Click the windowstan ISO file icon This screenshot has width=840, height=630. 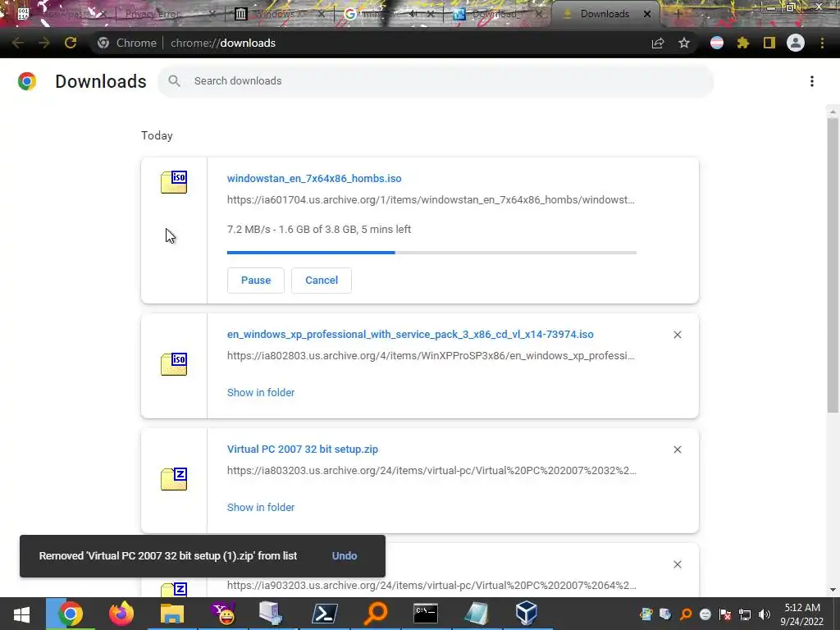pyautogui.click(x=174, y=182)
